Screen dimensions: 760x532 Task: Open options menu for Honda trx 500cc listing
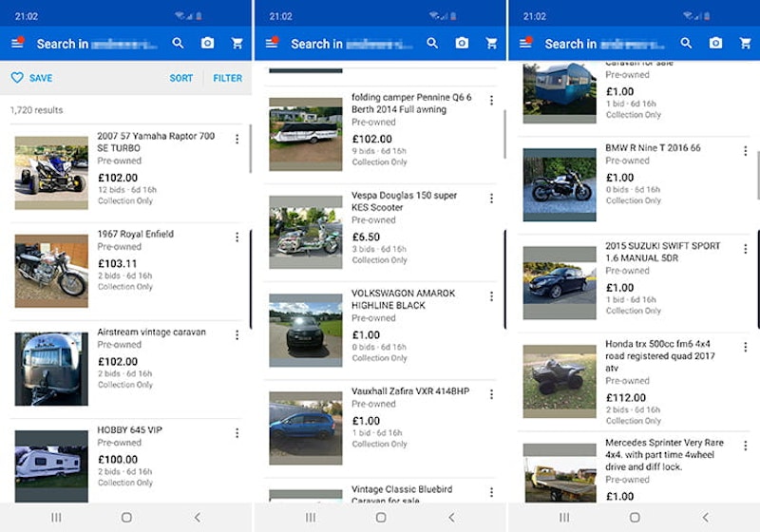click(746, 347)
